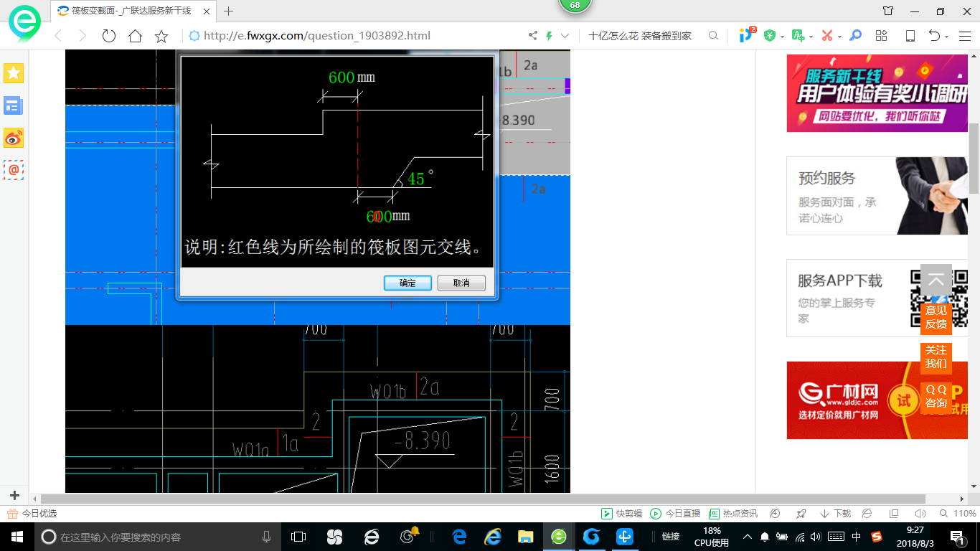Open 下载 manager in status bar
Viewport: 980px width, 551px height.
(x=835, y=514)
